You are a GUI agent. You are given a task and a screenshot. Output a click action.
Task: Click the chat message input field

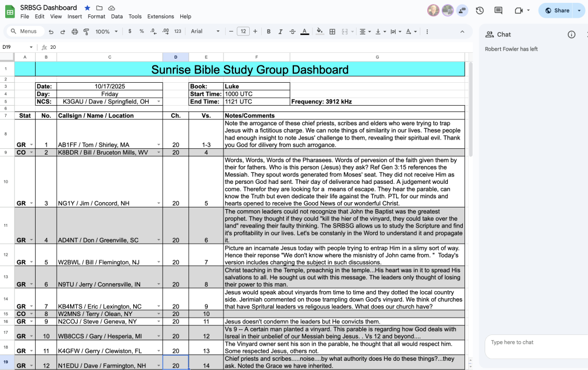click(534, 347)
